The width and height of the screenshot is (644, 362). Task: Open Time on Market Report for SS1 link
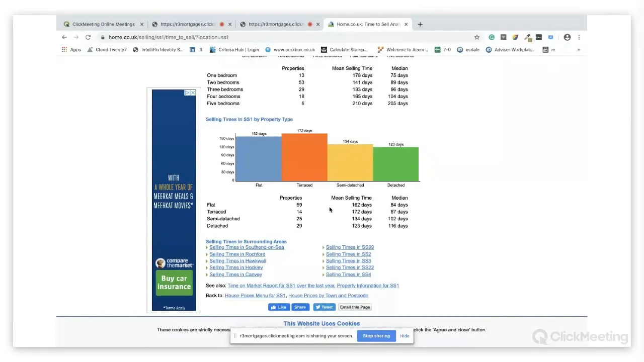coord(281,286)
